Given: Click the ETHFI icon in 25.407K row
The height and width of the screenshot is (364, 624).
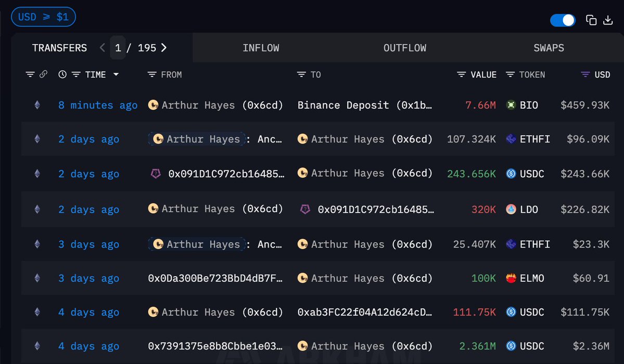Looking at the screenshot, I should tap(511, 244).
